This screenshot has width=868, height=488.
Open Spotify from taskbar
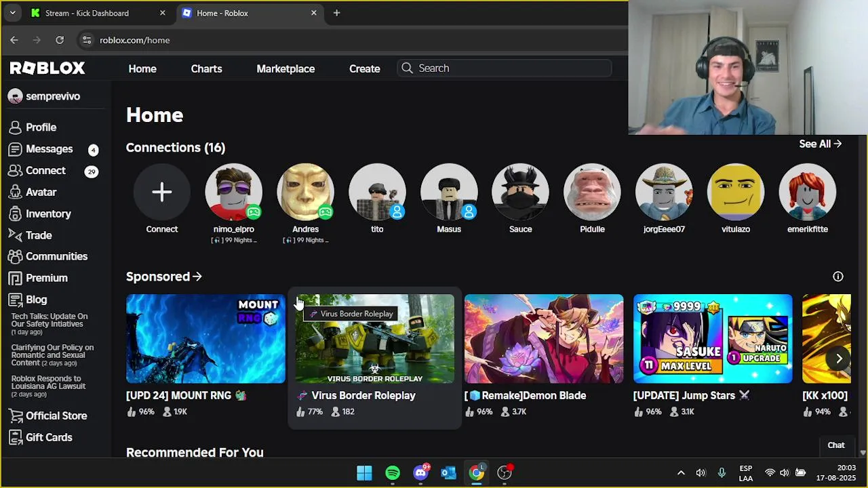coord(393,472)
